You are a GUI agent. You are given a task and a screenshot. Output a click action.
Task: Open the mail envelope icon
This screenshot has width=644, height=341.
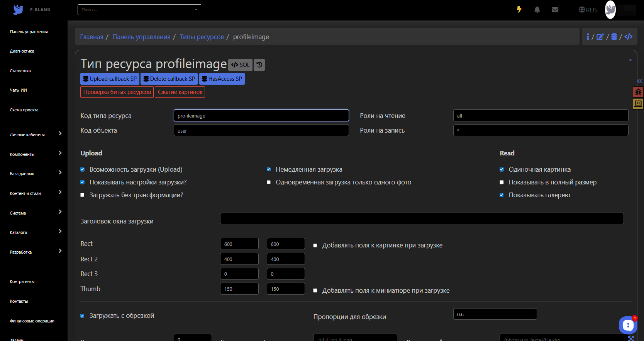point(555,10)
